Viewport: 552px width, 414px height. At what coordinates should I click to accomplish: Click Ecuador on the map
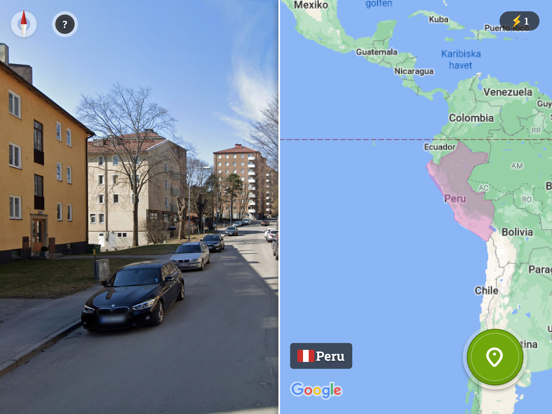pyautogui.click(x=439, y=147)
